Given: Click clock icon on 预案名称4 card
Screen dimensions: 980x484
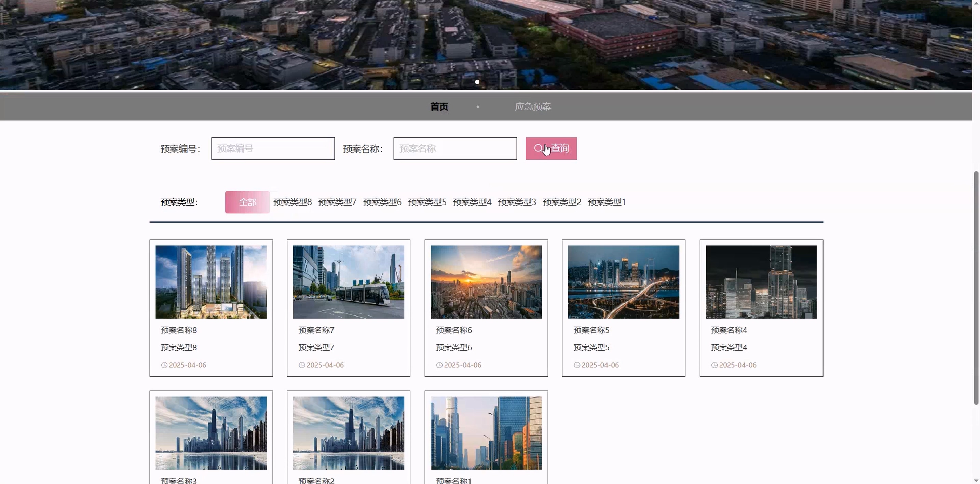Looking at the screenshot, I should click(714, 365).
